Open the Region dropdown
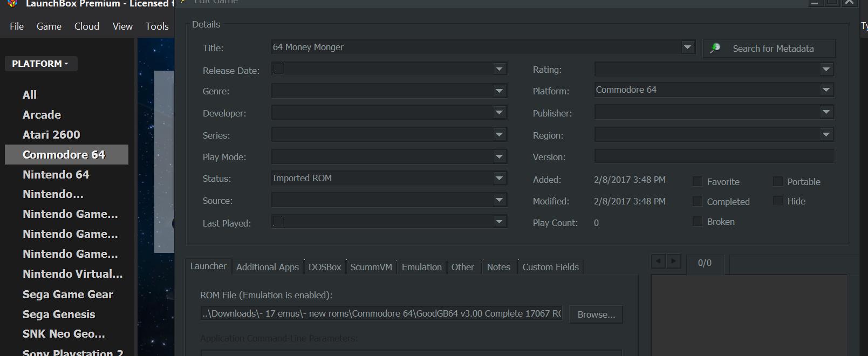The height and width of the screenshot is (356, 868). tap(826, 134)
